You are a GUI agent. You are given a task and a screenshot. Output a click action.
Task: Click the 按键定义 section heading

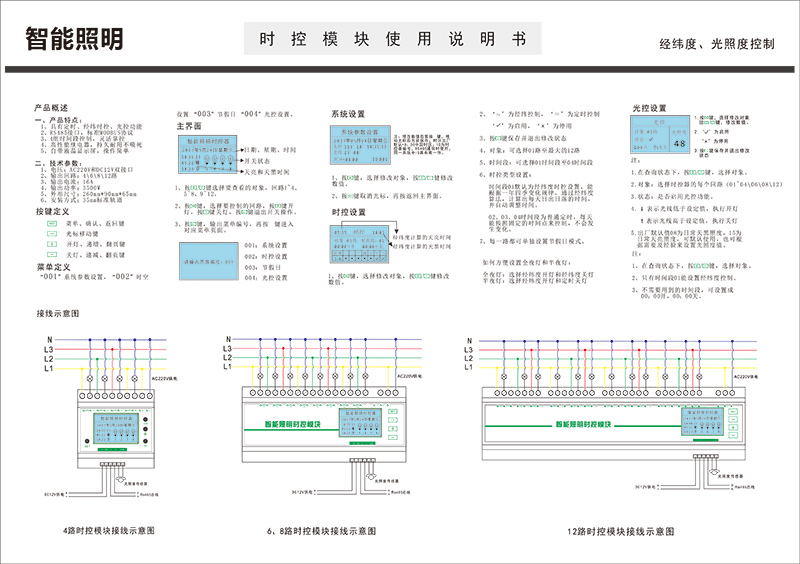(50, 213)
